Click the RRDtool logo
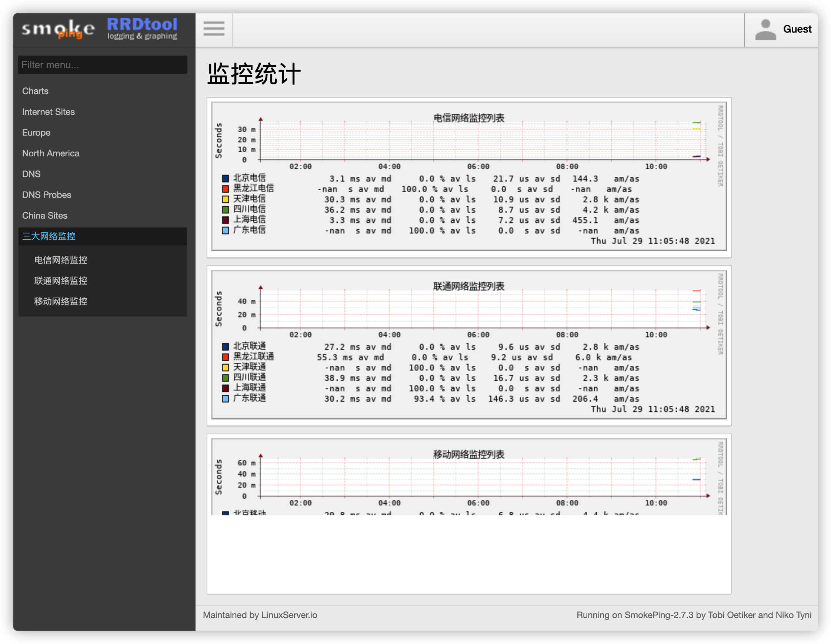Viewport: 831px width, 644px height. 142,29
